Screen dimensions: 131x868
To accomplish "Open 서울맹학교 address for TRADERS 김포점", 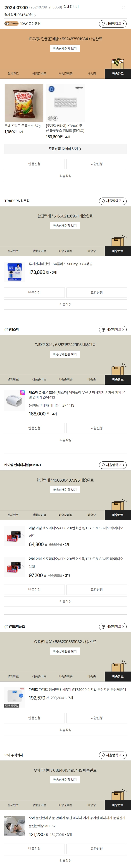I will pos(113,201).
